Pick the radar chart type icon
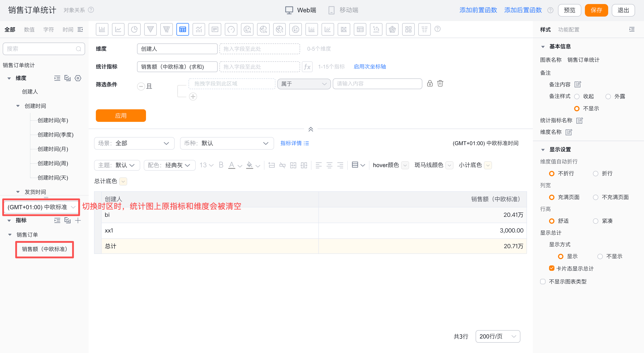Screen dimensions: 644x353 (392, 30)
